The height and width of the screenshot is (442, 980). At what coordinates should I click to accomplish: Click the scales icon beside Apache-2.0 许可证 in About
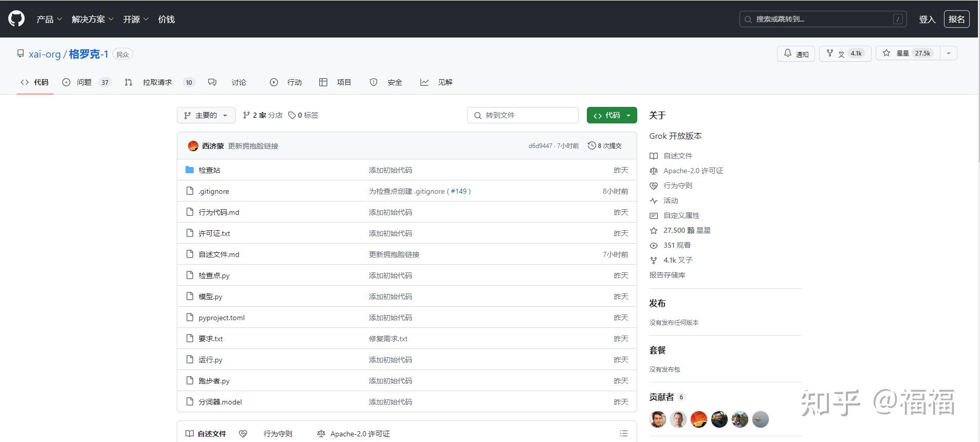[x=654, y=171]
